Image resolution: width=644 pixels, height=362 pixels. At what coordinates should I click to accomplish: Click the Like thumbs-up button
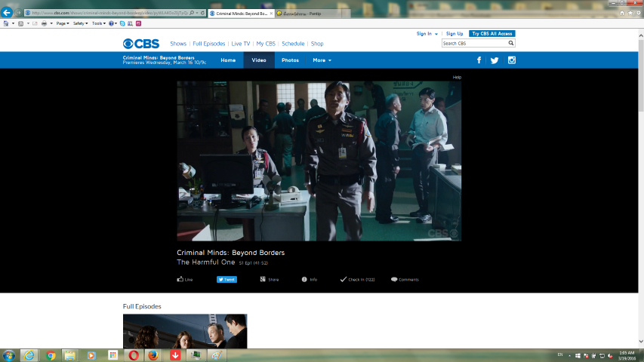point(185,280)
